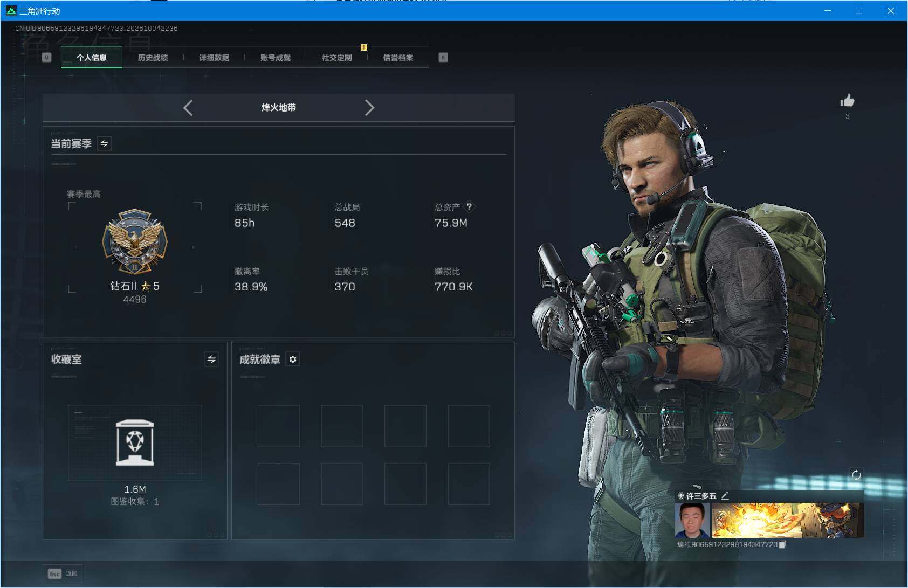This screenshot has width=908, height=588.
Task: Click the rank score 4496
Action: [x=135, y=300]
